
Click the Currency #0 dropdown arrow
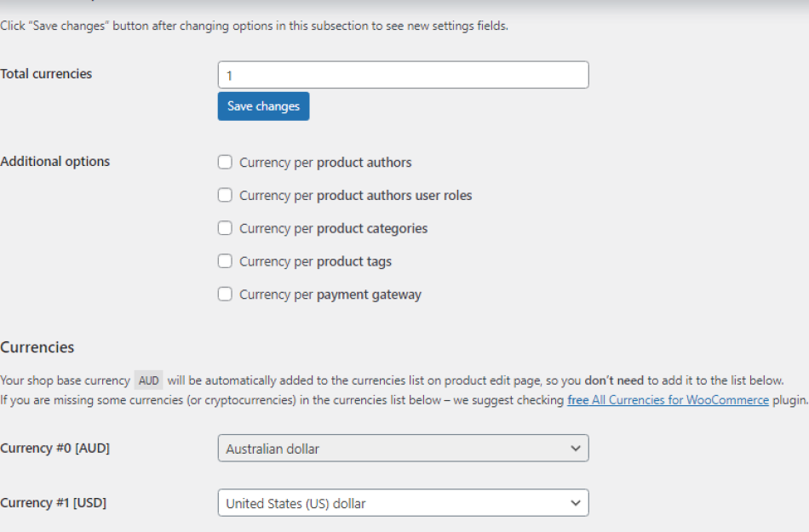point(575,448)
